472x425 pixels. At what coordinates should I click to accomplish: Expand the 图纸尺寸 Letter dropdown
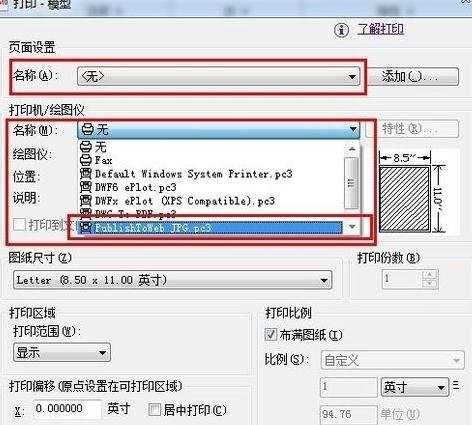click(x=172, y=280)
